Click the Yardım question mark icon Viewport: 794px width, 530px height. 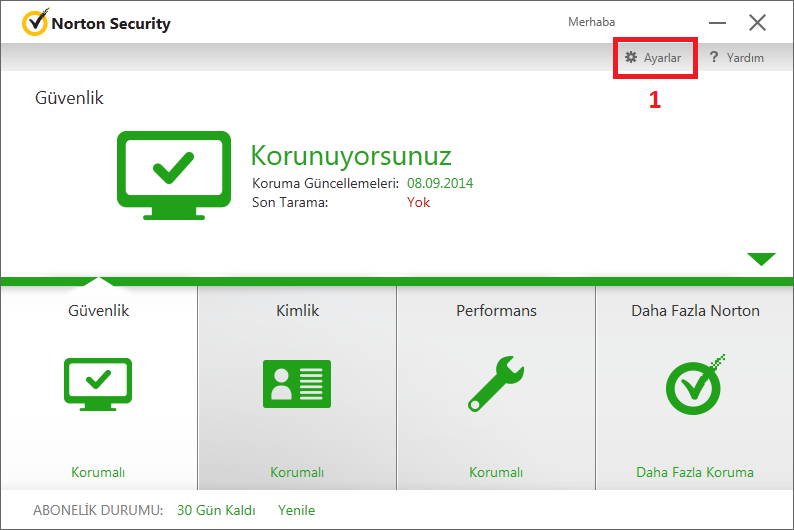tap(713, 57)
